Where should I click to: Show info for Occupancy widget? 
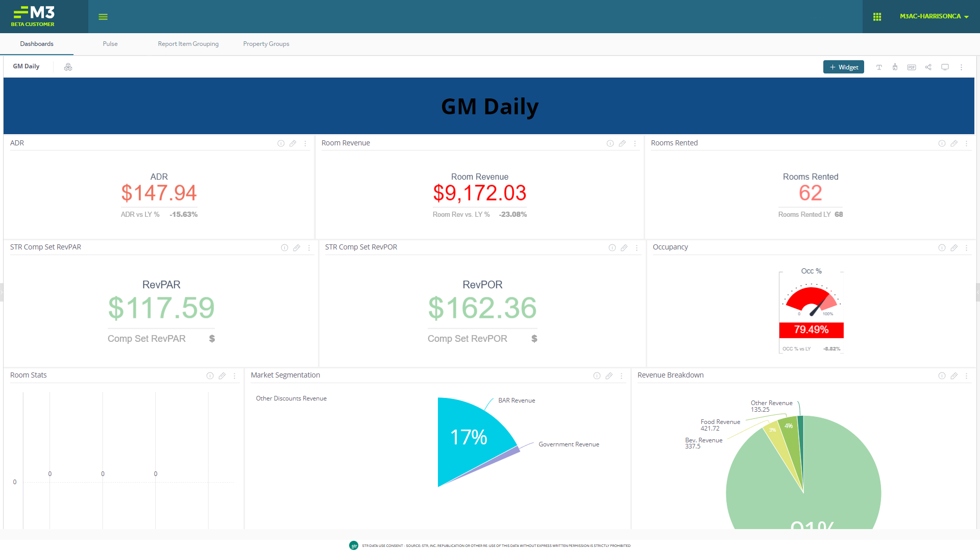(x=942, y=248)
